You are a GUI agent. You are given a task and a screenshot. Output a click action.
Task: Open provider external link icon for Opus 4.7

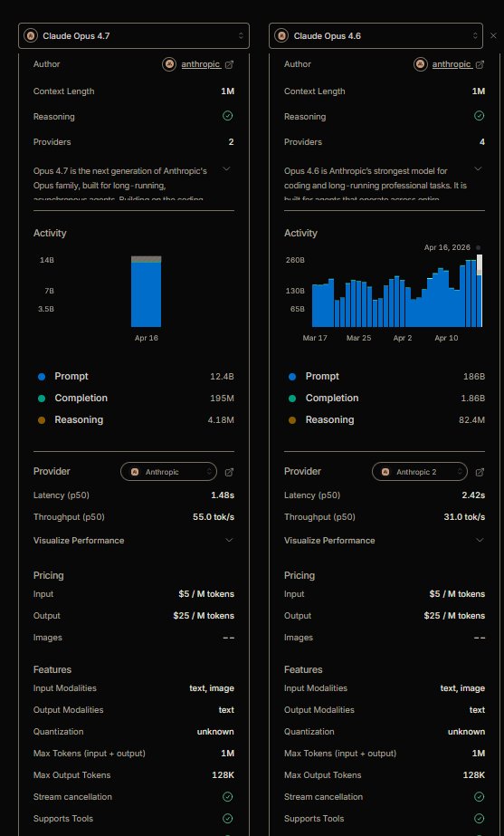point(229,473)
